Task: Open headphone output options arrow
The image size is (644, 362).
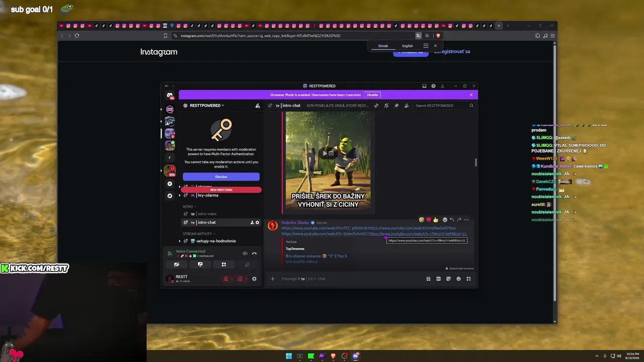Action: point(246,279)
